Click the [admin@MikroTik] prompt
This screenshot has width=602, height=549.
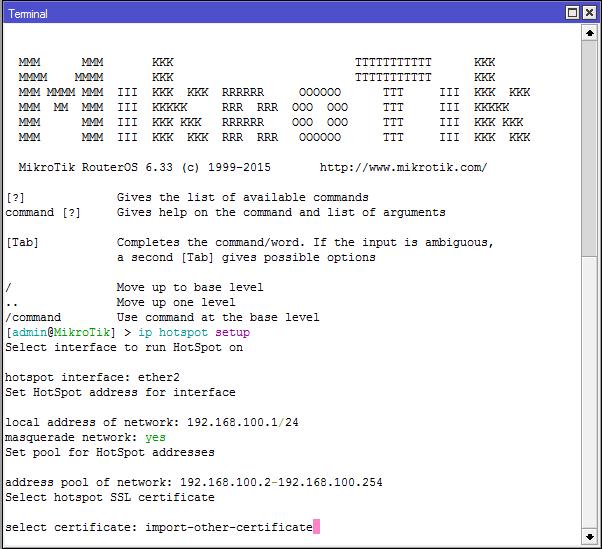[61, 332]
